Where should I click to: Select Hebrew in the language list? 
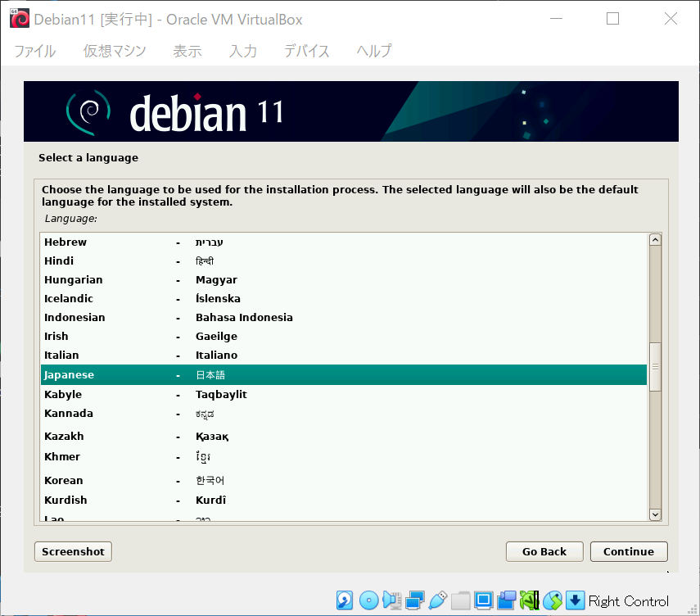(344, 242)
